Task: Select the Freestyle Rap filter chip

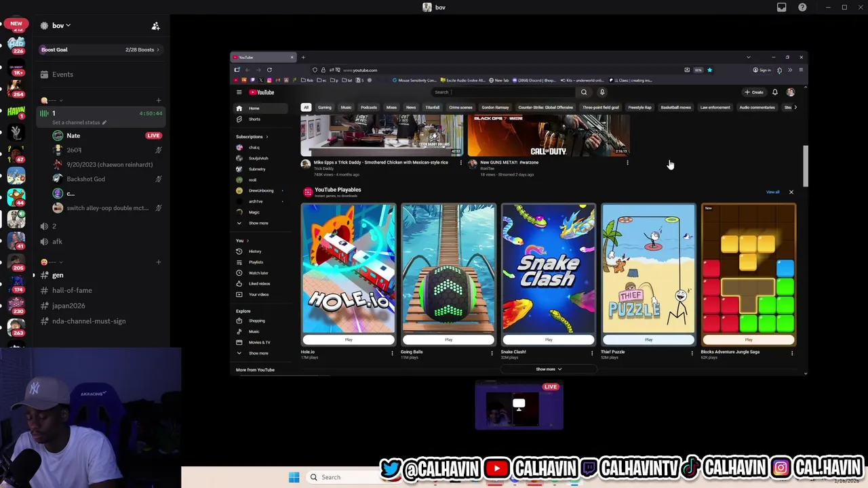Action: (639, 107)
